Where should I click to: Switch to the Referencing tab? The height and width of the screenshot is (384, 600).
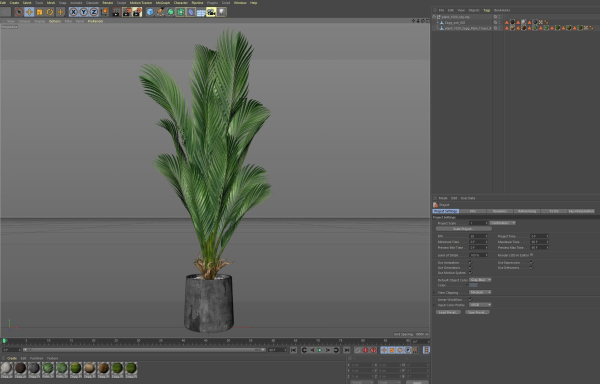coord(527,211)
